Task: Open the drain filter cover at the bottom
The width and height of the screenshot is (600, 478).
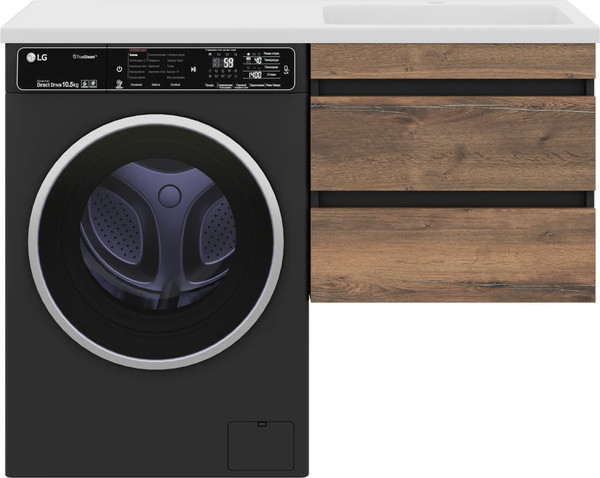Action: point(260,445)
